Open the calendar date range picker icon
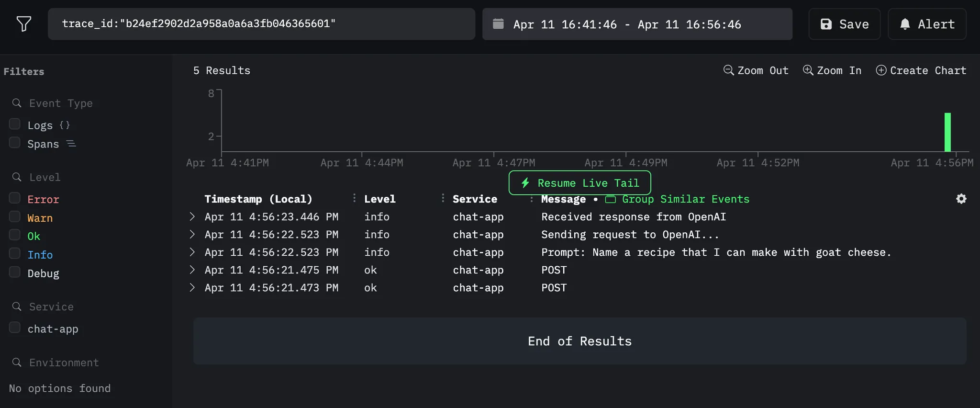Viewport: 980px width, 408px height. [498, 24]
